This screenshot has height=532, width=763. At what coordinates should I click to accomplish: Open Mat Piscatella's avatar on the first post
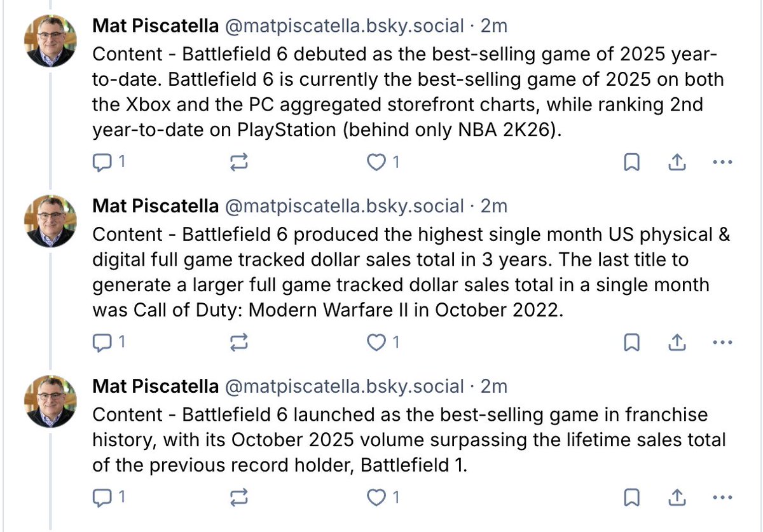[50, 40]
